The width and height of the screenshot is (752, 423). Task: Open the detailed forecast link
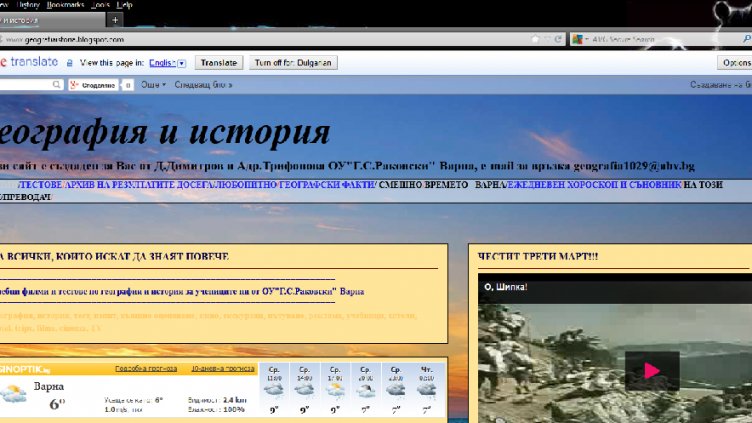146,369
